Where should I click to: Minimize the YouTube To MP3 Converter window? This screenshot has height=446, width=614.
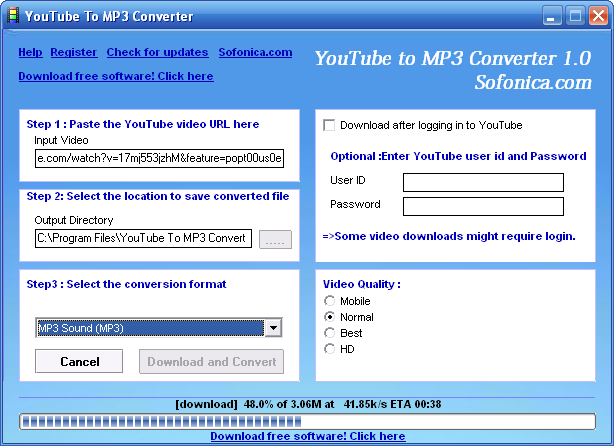point(552,16)
